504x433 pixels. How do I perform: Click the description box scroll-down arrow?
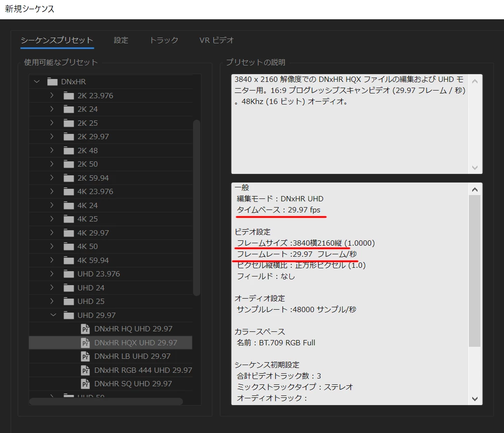pyautogui.click(x=475, y=167)
